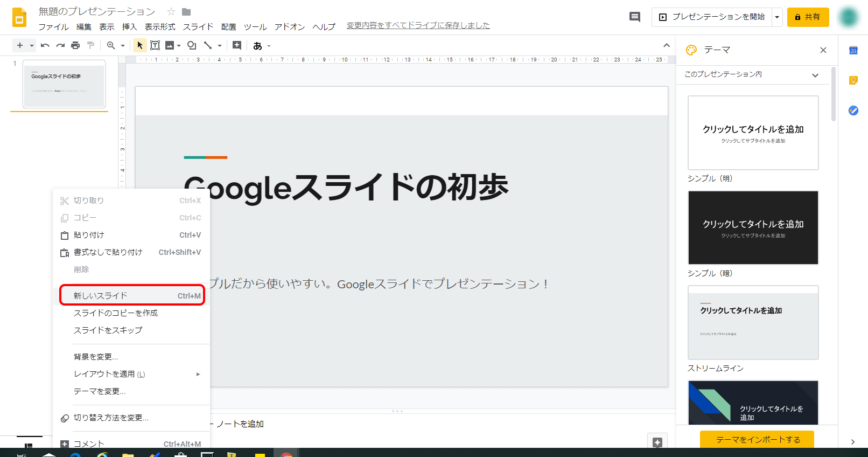Apply the Simple Light theme
868x457 pixels.
753,133
